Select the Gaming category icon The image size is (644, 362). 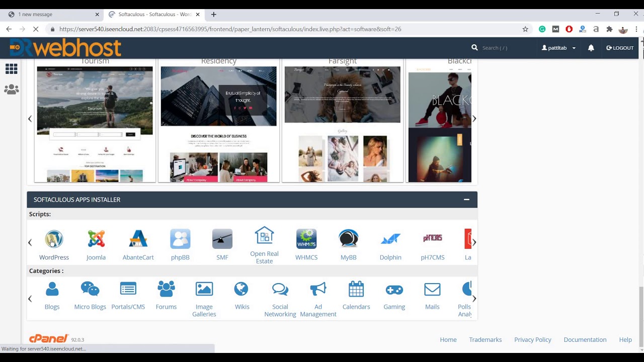click(x=394, y=290)
